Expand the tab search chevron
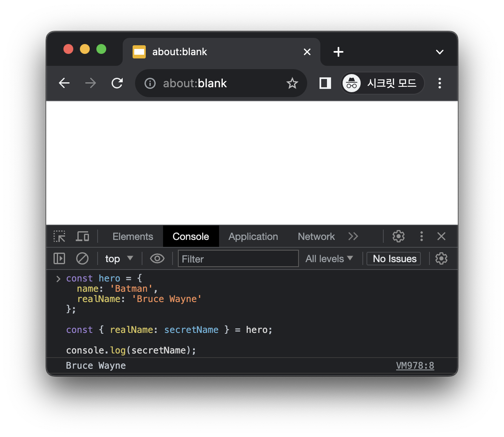The width and height of the screenshot is (504, 437). (440, 52)
